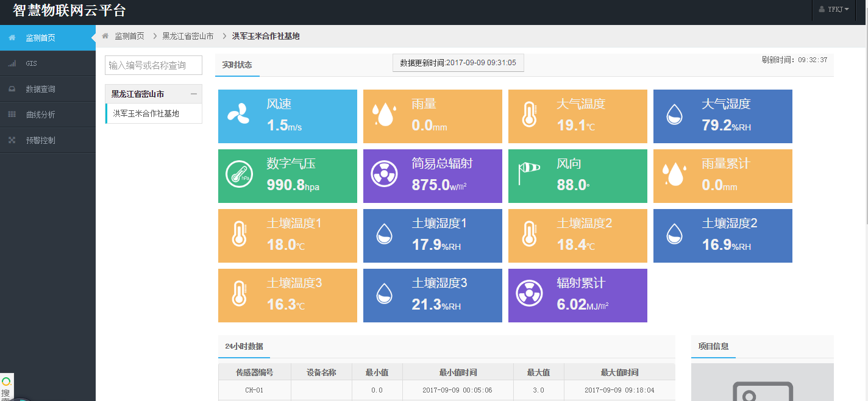Open the YFKJ account dropdown
This screenshot has height=401, width=868.
834,9
